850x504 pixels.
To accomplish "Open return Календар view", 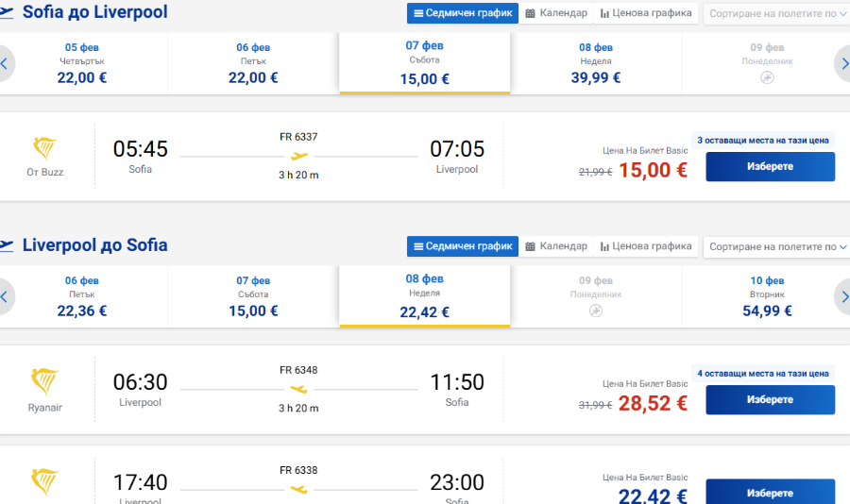I will point(556,246).
